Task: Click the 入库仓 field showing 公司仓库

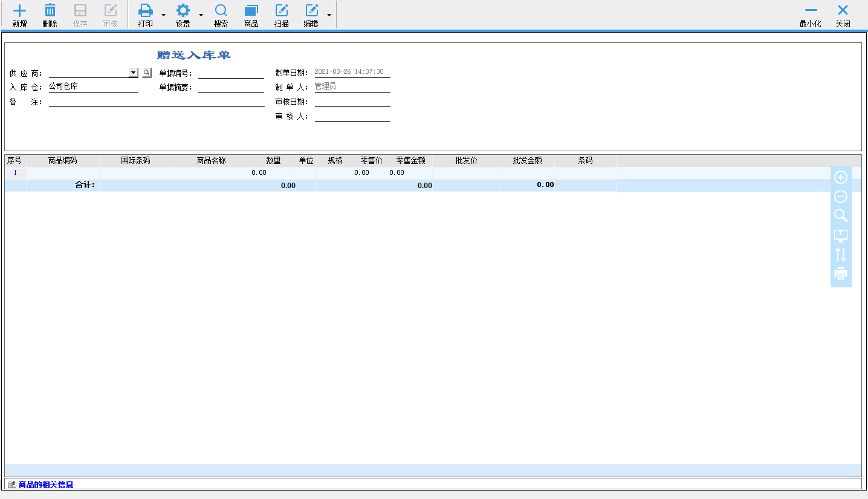Action: pyautogui.click(x=94, y=86)
